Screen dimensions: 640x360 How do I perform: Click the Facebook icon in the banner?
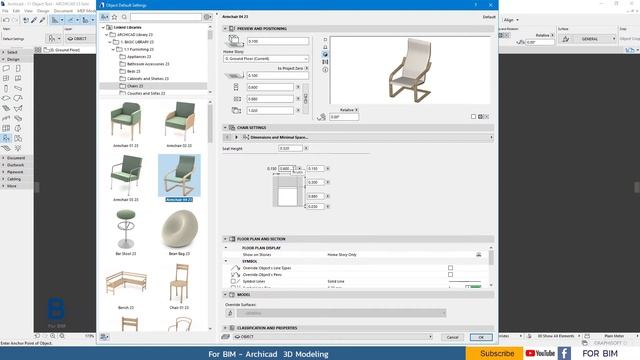564,353
